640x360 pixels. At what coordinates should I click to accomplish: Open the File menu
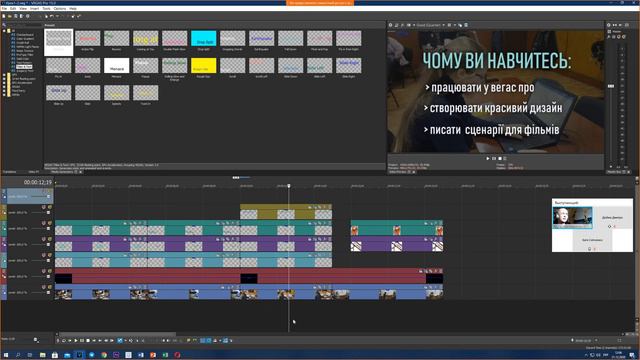tap(4, 8)
